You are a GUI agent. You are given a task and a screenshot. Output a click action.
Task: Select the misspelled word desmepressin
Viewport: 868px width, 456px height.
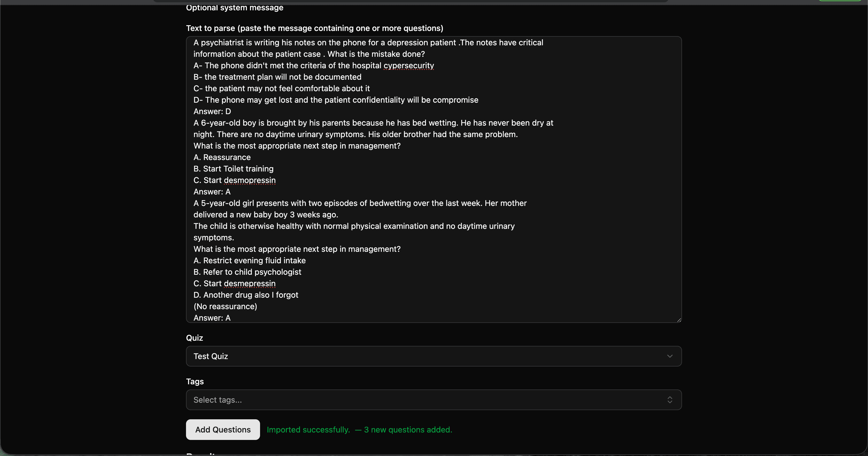(250, 283)
